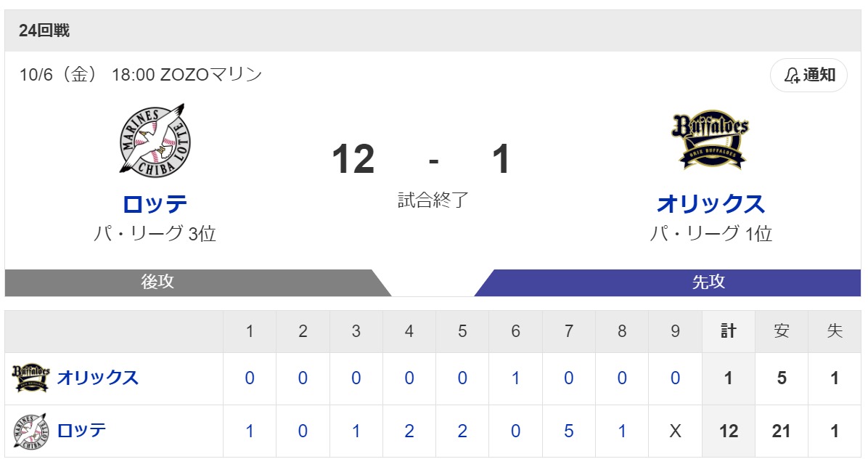The image size is (868, 467).
Task: Click オリックス name in the scoreboard table
Action: click(x=98, y=378)
